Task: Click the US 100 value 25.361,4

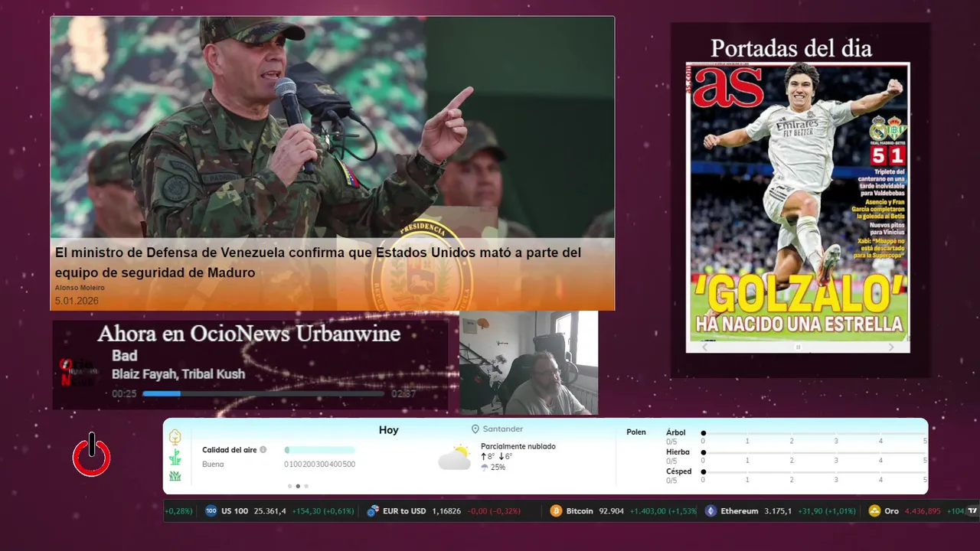Action: [269, 510]
